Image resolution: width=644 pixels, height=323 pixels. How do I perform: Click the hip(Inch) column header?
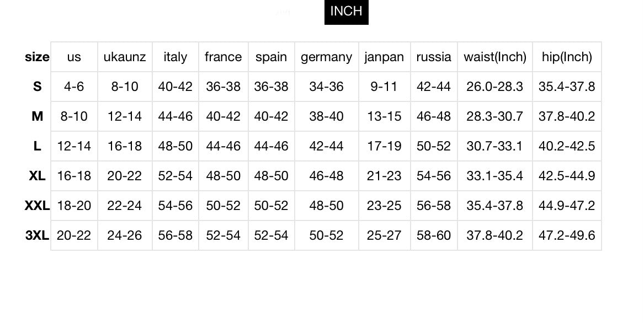coord(567,57)
